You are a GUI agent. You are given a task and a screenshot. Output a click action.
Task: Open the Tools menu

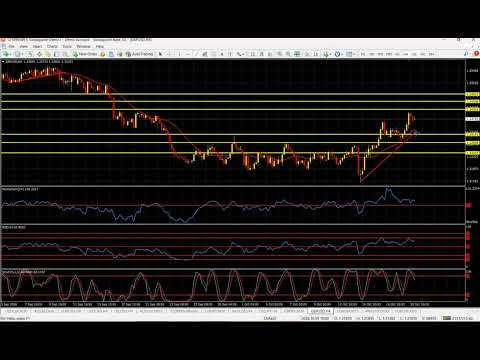pos(67,46)
